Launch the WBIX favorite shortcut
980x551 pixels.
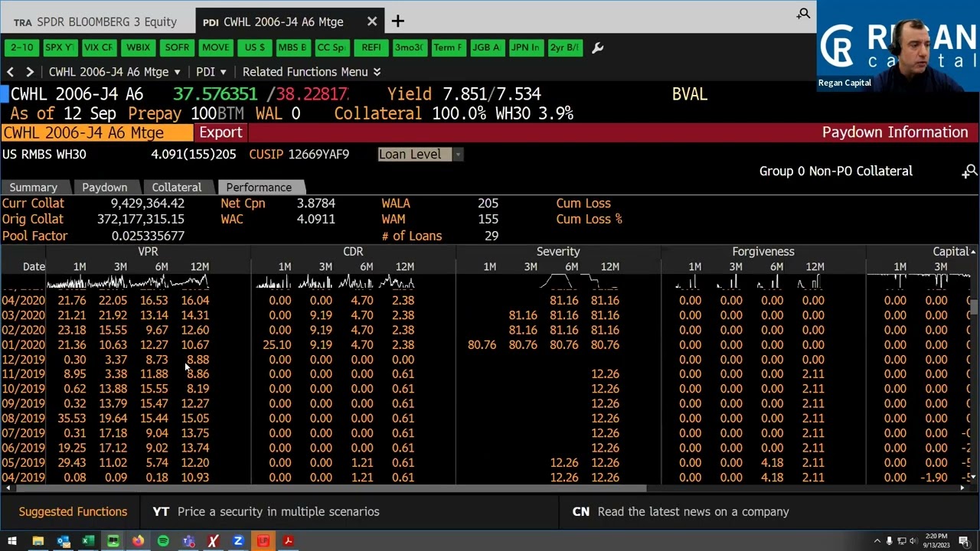(138, 47)
